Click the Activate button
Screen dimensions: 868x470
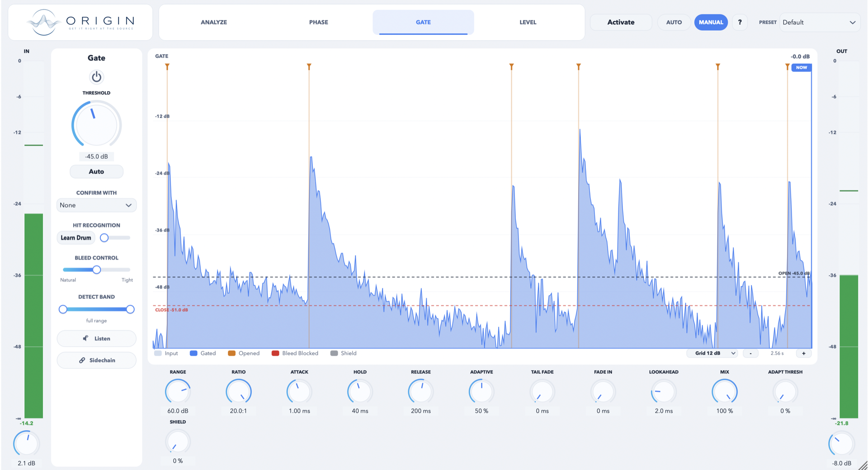pos(621,22)
